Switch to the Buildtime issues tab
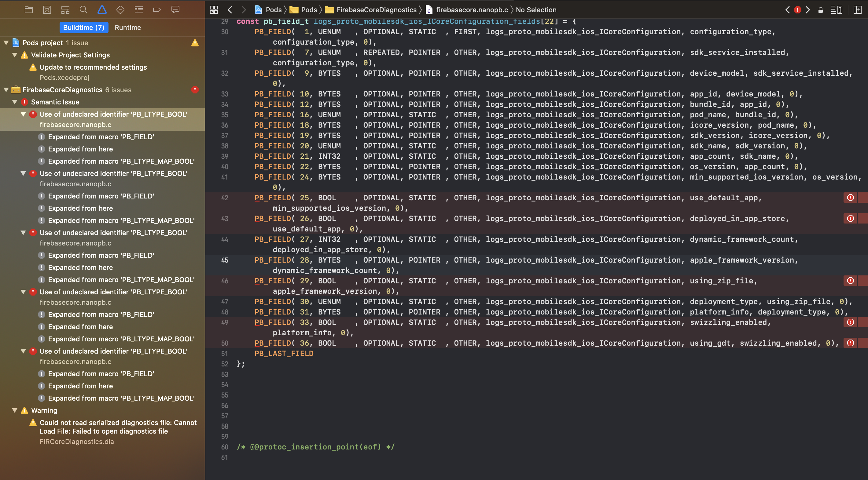Viewport: 868px width, 480px height. coord(83,27)
